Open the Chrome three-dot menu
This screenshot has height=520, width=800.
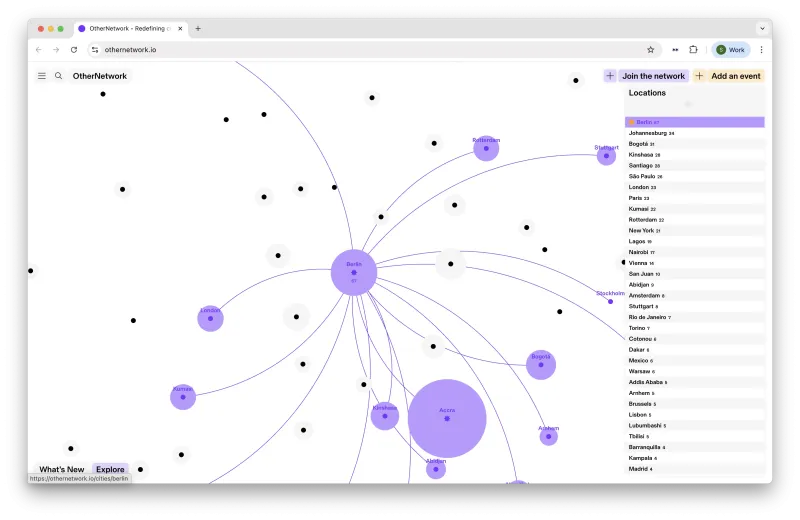761,49
